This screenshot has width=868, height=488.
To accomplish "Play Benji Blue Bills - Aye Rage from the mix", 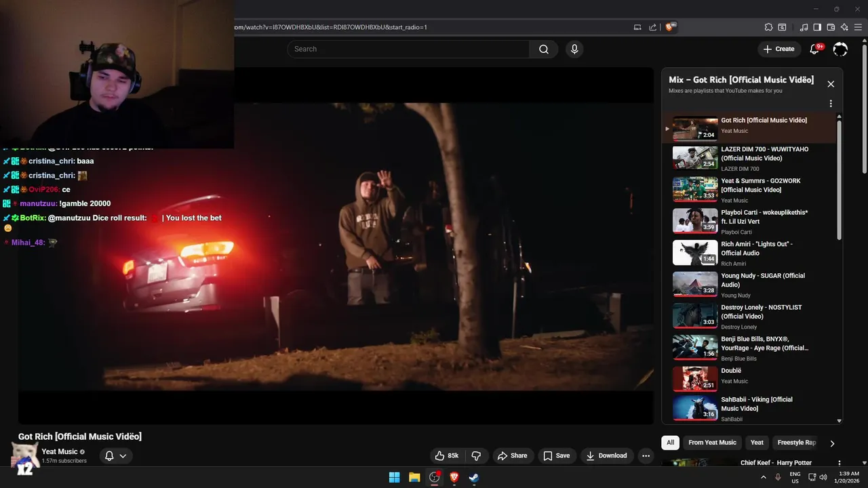I will coord(749,348).
